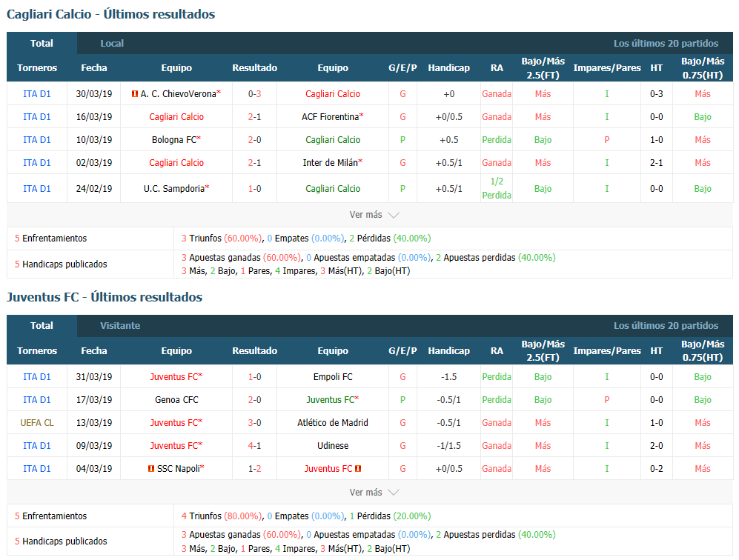The width and height of the screenshot is (739, 560).
Task: Click chevron beside Juventus's Ver más
Action: (x=394, y=493)
